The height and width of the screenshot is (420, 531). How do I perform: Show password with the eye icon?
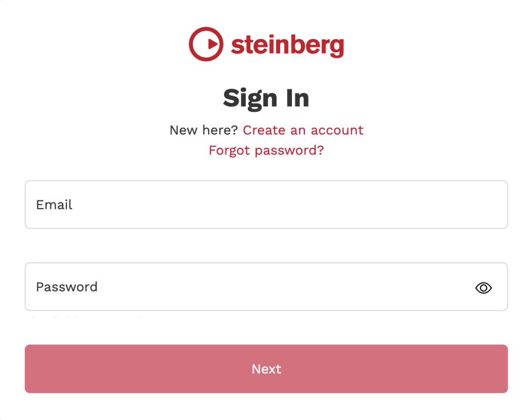coord(483,288)
